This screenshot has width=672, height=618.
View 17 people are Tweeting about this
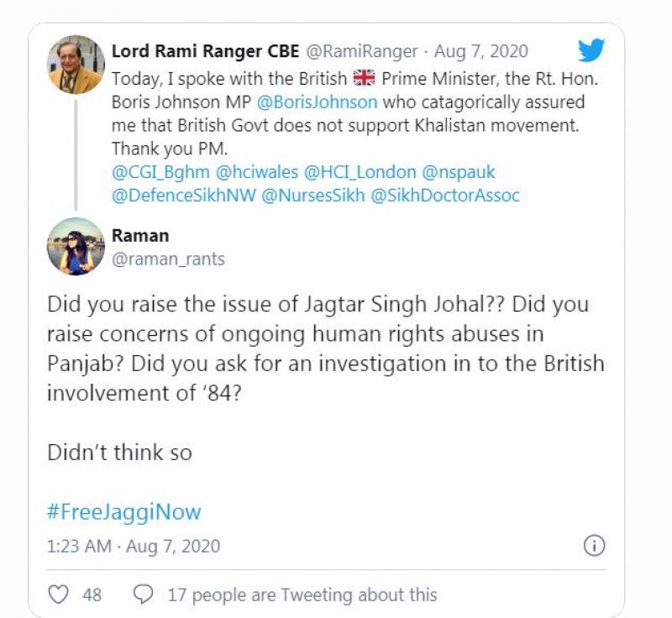302,594
